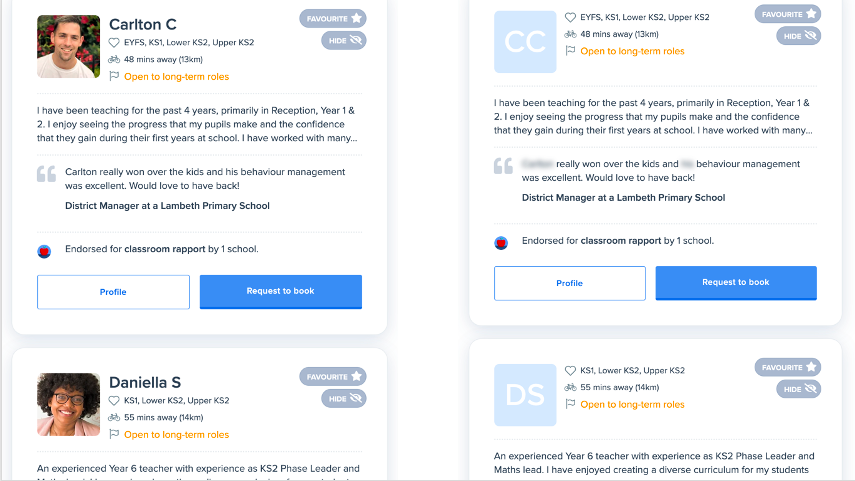Click Carlton's classroom rapport endorsement badge icon
The image size is (855, 481).
[44, 251]
